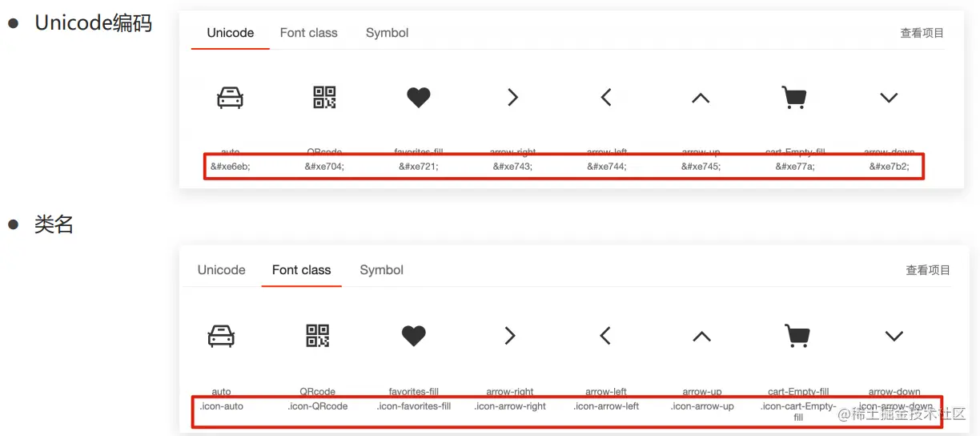Click the car icon in Font class panel
The height and width of the screenshot is (436, 980).
coord(221,336)
